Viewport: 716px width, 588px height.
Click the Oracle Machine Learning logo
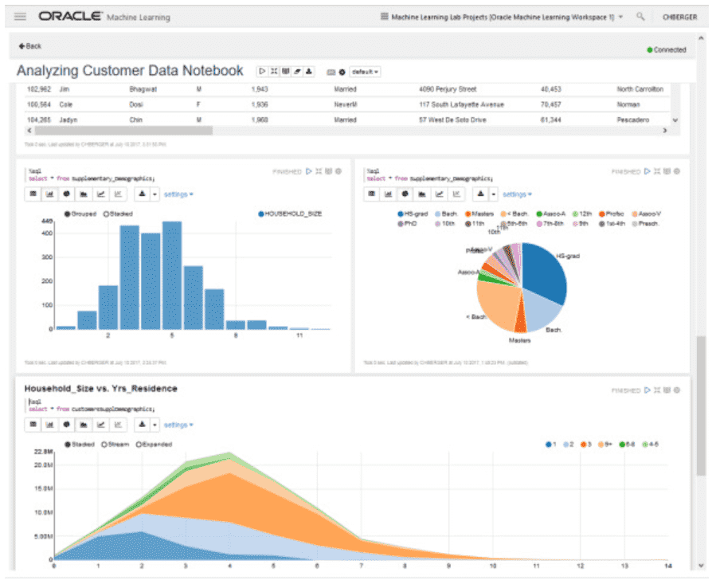tap(104, 17)
